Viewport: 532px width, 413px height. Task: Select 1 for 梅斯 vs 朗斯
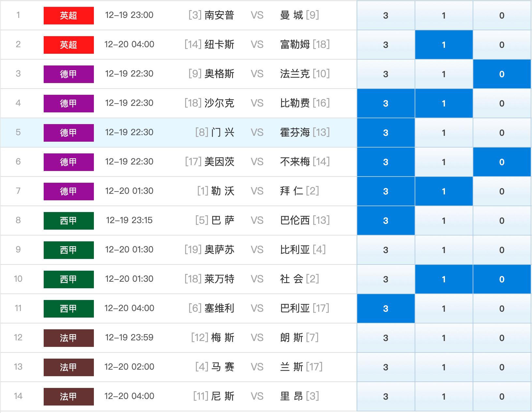click(x=444, y=338)
